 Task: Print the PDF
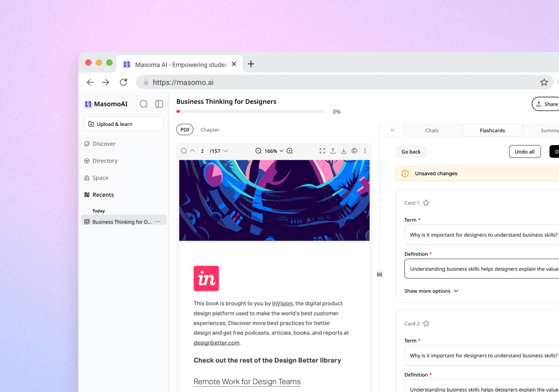coord(354,151)
